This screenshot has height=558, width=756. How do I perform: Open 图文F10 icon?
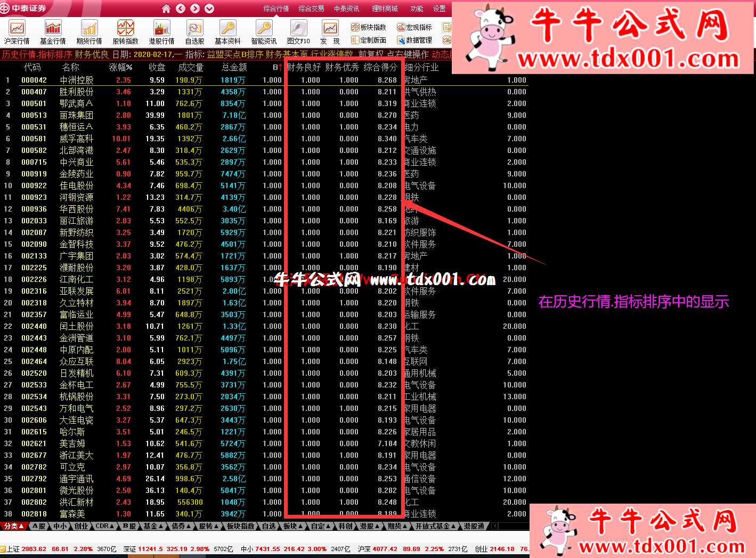(298, 33)
